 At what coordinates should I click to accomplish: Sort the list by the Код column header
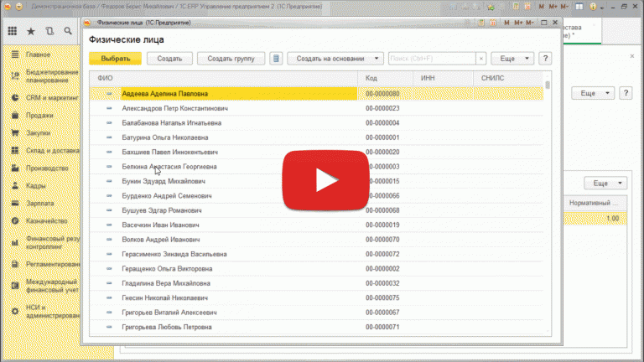(x=385, y=78)
